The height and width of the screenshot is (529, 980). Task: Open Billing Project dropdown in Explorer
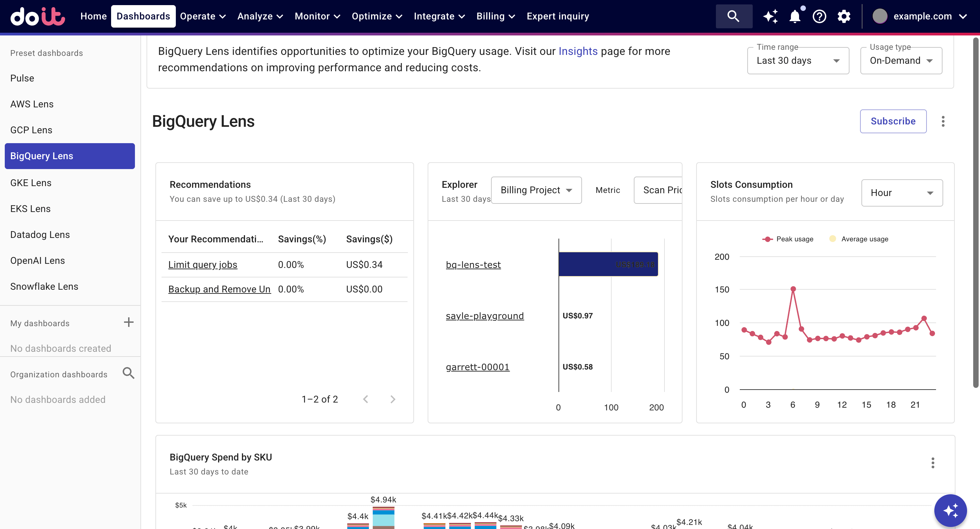[x=536, y=190]
